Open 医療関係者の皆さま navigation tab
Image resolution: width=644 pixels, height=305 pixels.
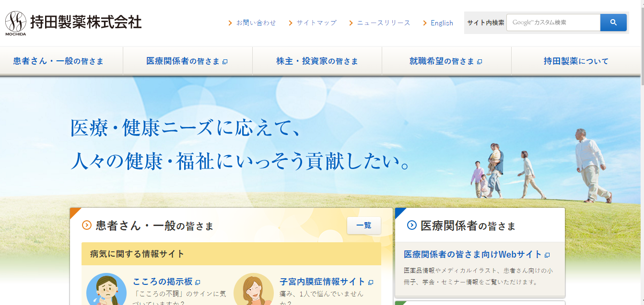[187, 61]
